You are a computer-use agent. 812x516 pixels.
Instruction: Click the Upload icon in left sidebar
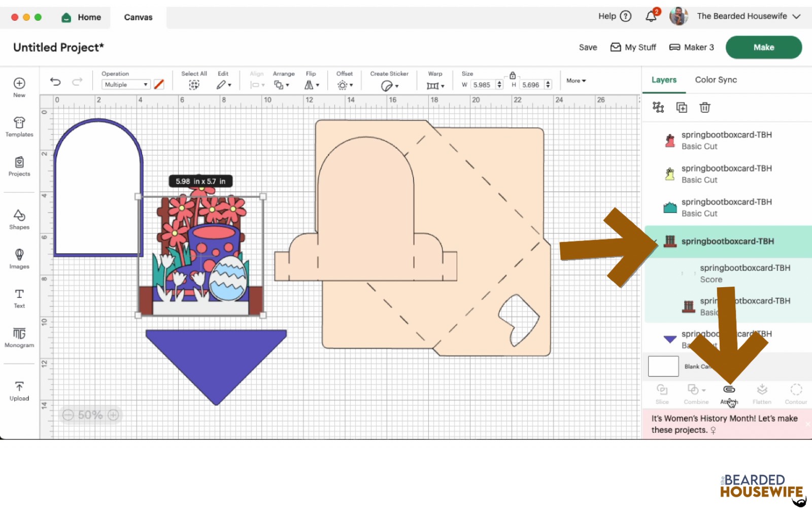click(x=19, y=391)
